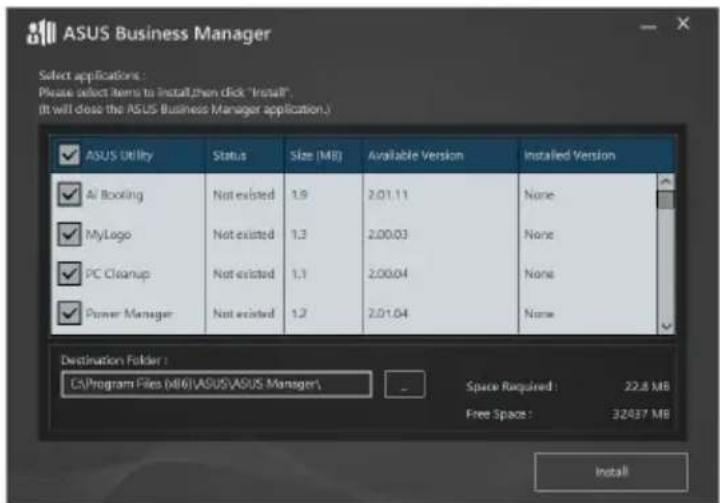Click None installed version for Power Manager
Viewport: 720px width, 503px height.
click(x=539, y=313)
